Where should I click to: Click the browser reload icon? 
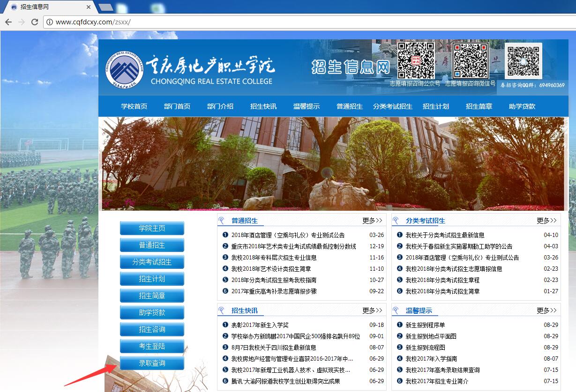click(x=34, y=22)
